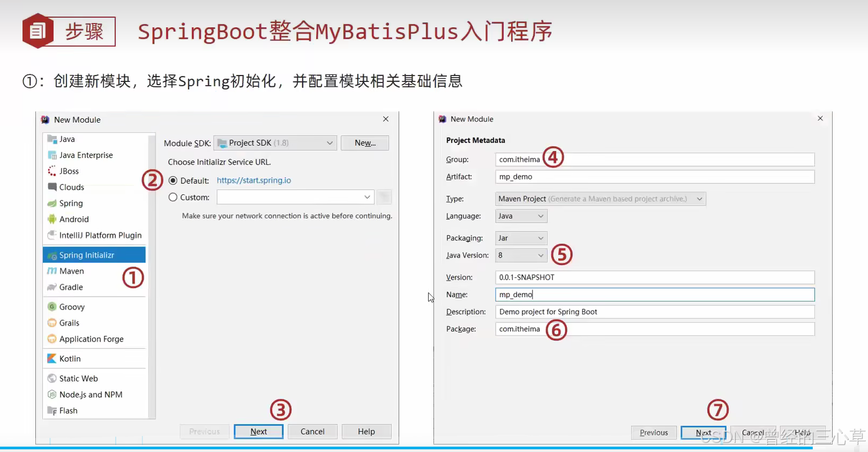
Task: Click Next in Project Metadata dialog
Action: 704,433
